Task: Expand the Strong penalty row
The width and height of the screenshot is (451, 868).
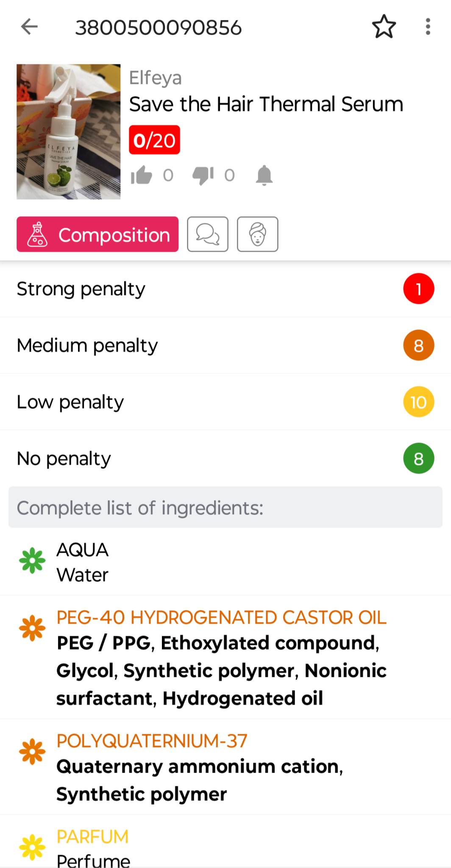Action: pos(225,289)
